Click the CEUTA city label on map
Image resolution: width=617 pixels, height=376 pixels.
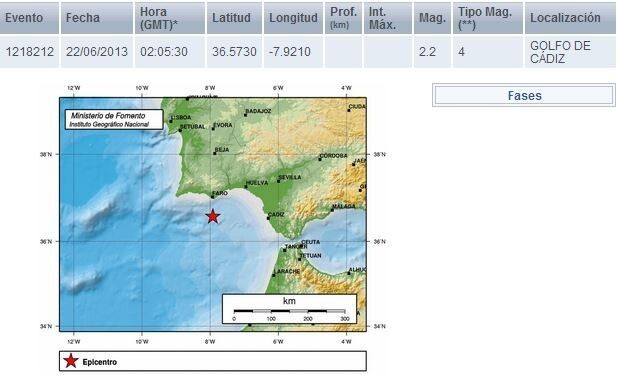(311, 242)
